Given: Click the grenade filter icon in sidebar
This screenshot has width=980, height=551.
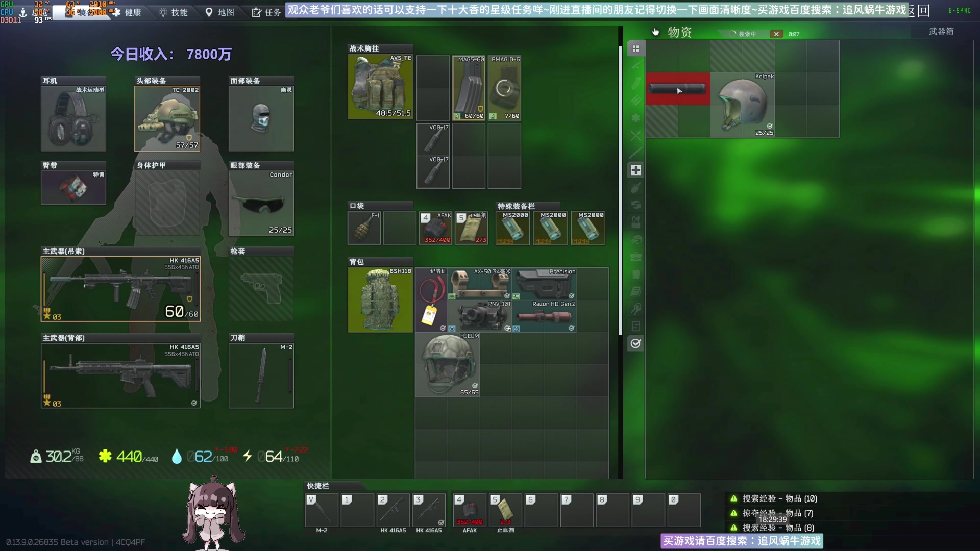Looking at the screenshot, I should [635, 188].
